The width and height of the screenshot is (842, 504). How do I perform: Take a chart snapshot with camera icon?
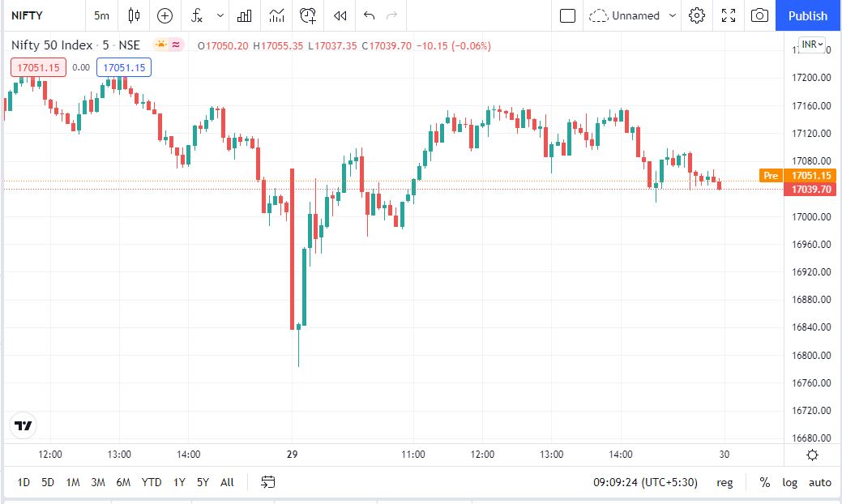(759, 15)
